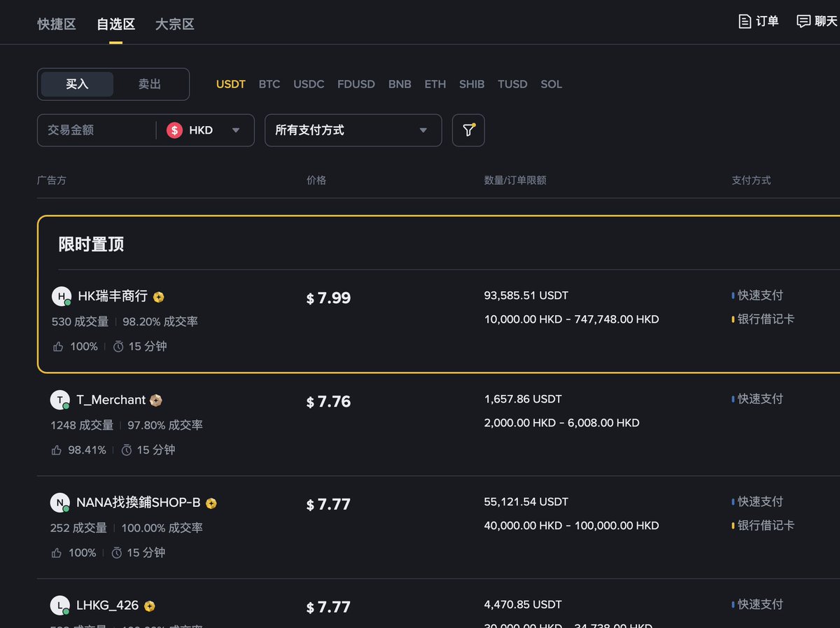The image size is (840, 628).
Task: Open T_Merchant advertiser profile
Action: 111,400
